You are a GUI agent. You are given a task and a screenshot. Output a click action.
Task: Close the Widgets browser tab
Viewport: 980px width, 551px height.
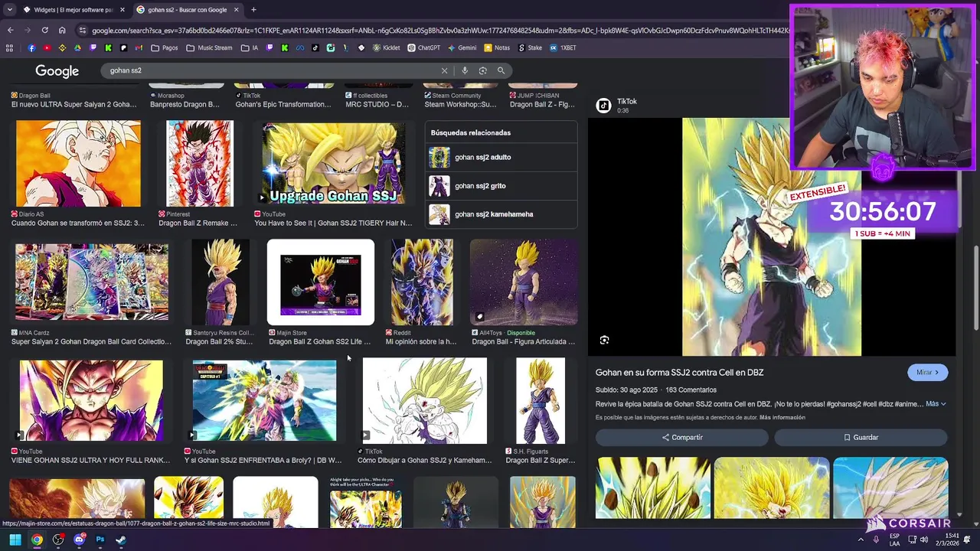click(122, 10)
